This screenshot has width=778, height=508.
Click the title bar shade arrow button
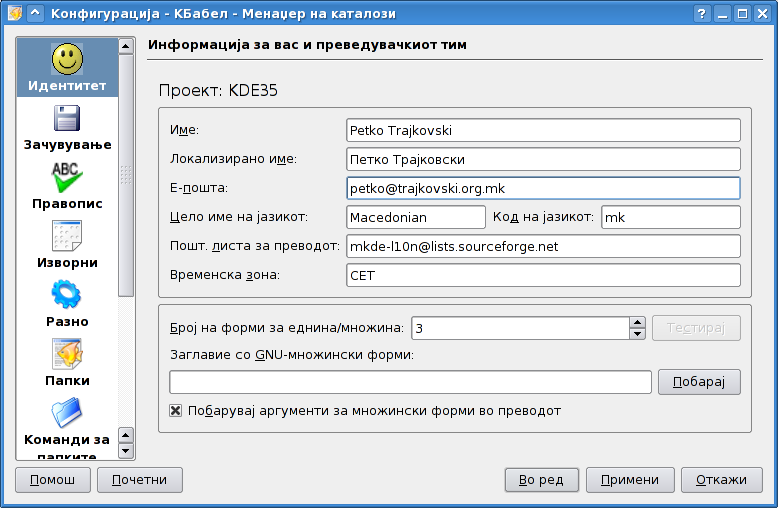tap(35, 13)
